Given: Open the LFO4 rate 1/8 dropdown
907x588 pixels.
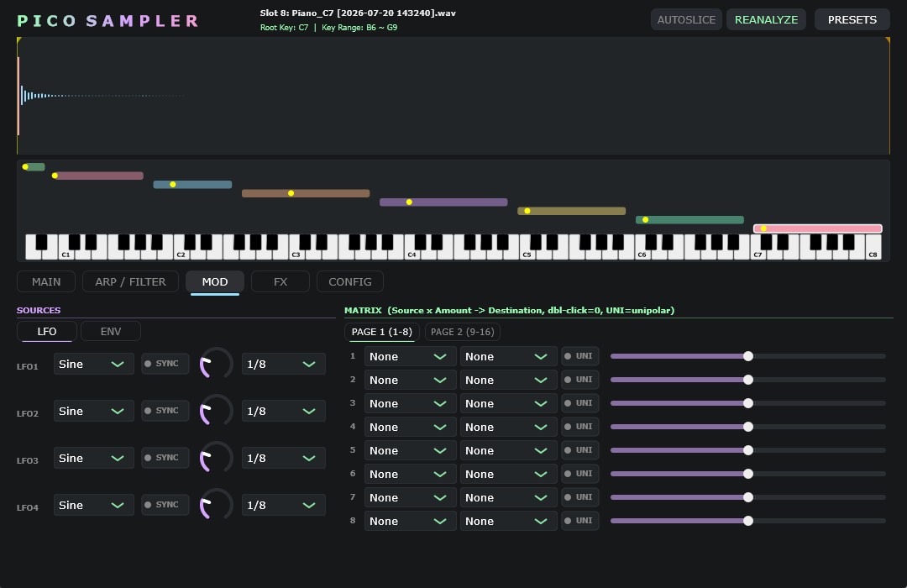Looking at the screenshot, I should point(284,505).
